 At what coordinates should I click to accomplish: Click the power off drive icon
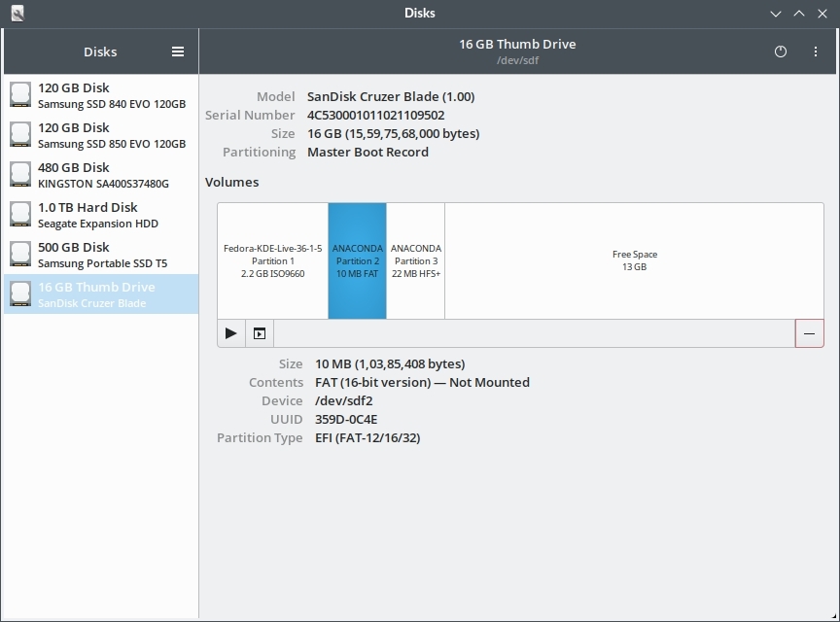(781, 52)
